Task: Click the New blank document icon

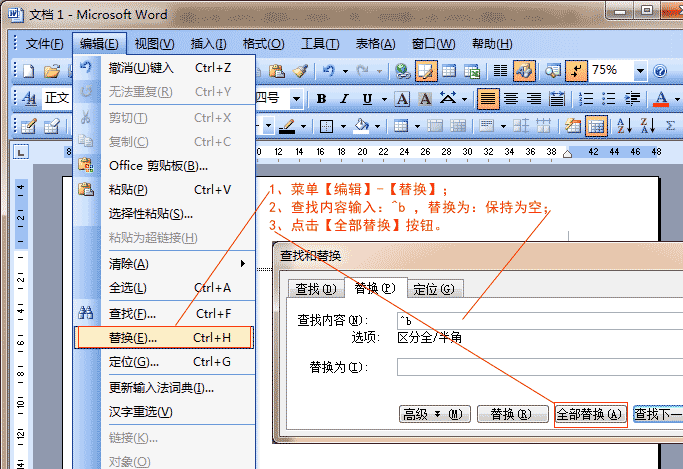Action: pos(29,71)
